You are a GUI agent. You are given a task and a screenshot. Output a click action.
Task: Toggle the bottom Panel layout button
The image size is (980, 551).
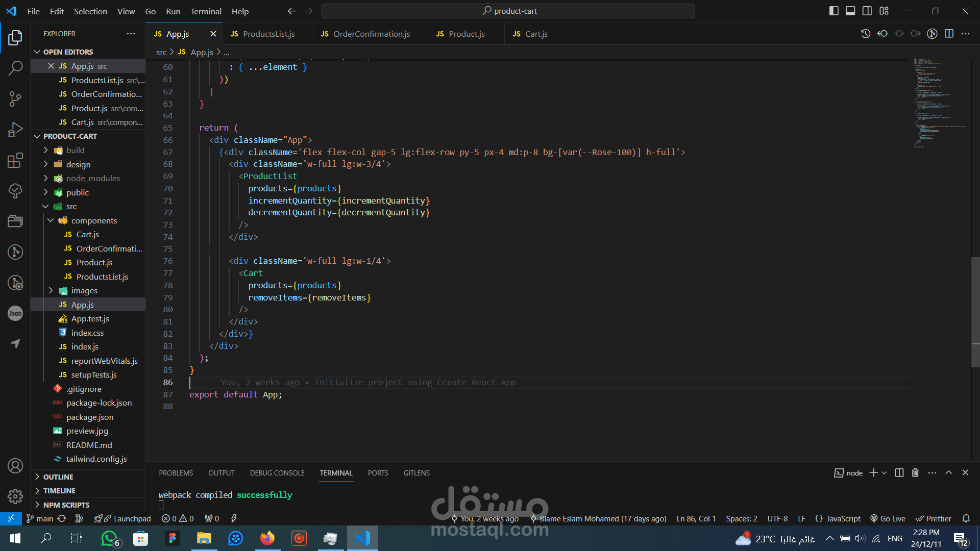pyautogui.click(x=850, y=11)
